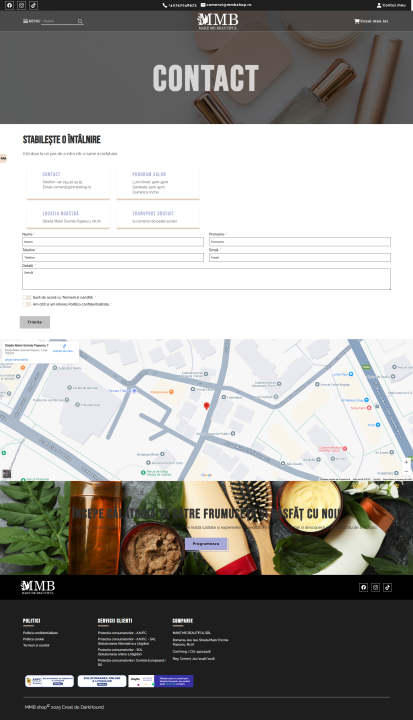
Task: Open the shopping cart icon
Action: (356, 21)
